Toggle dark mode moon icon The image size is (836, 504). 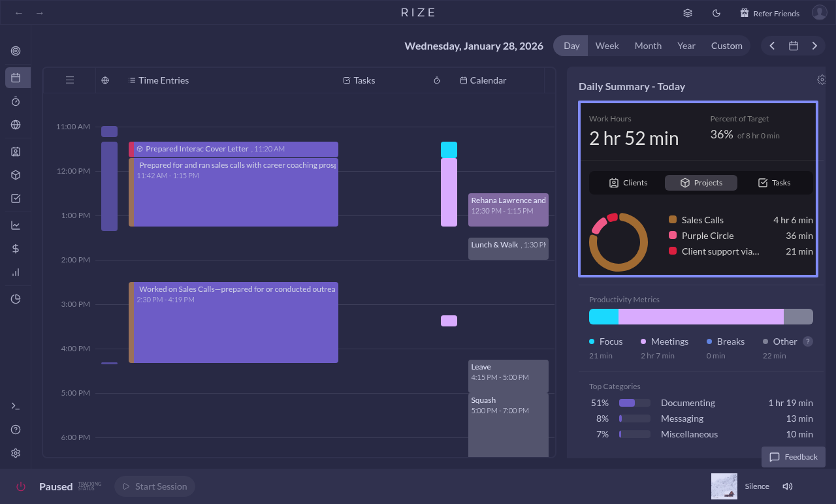[716, 13]
